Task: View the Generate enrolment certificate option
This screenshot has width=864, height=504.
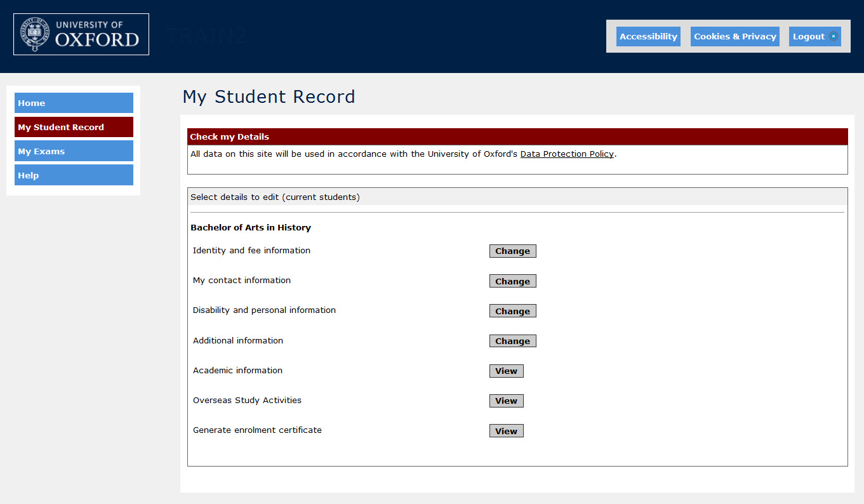Action: pos(506,431)
